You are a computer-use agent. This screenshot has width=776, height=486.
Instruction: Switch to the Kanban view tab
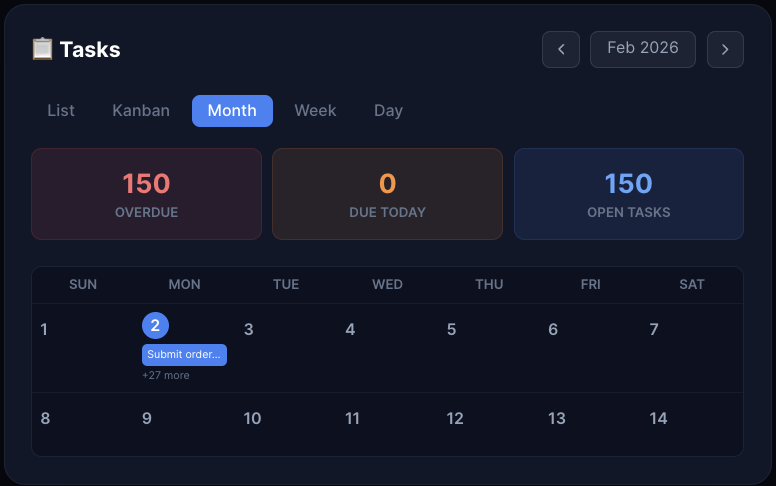click(x=141, y=111)
